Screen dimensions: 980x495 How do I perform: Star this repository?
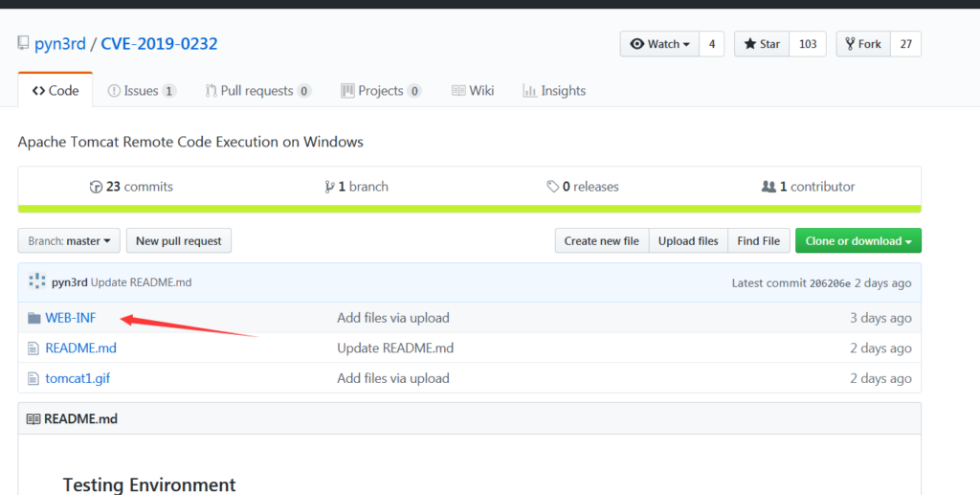762,44
